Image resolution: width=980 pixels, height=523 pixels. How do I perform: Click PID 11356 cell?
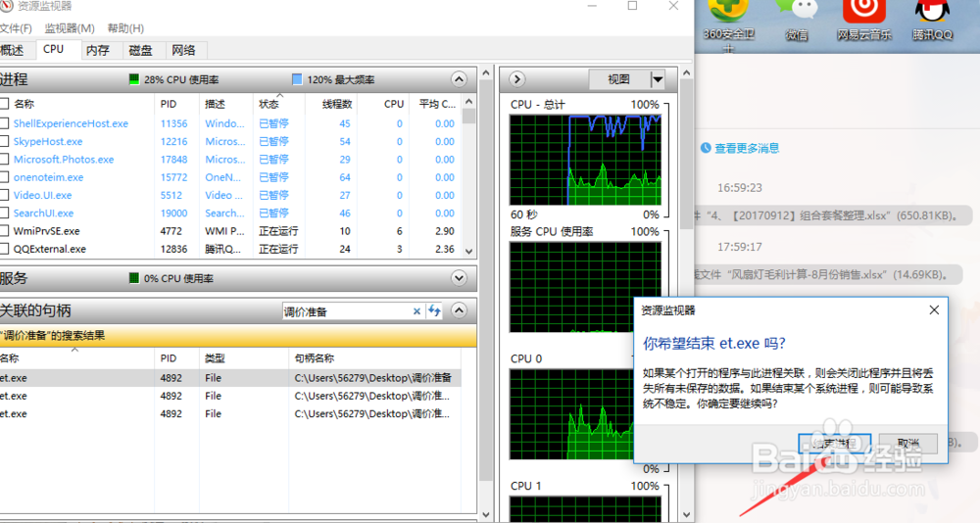(x=173, y=123)
